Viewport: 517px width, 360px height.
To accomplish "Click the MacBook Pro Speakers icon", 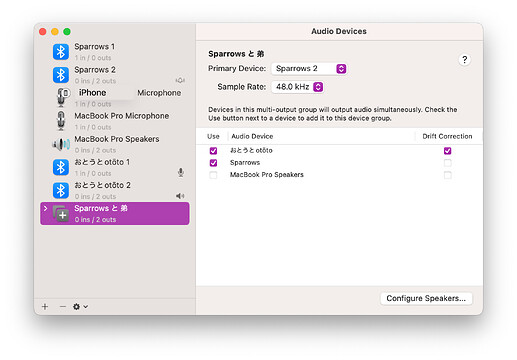I will click(61, 144).
